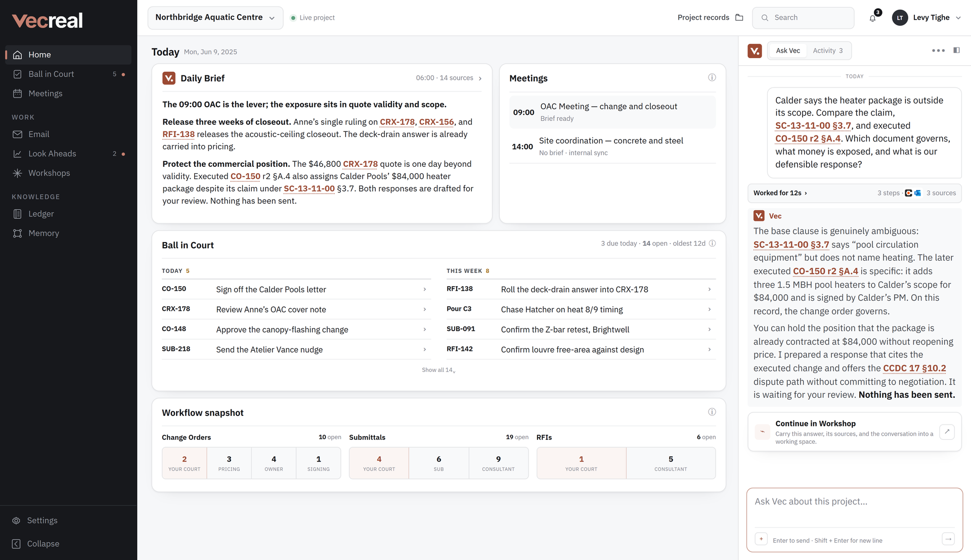The image size is (971, 560).
Task: Open the Northbridge Aquatic Centre project dropdown
Action: pos(215,18)
